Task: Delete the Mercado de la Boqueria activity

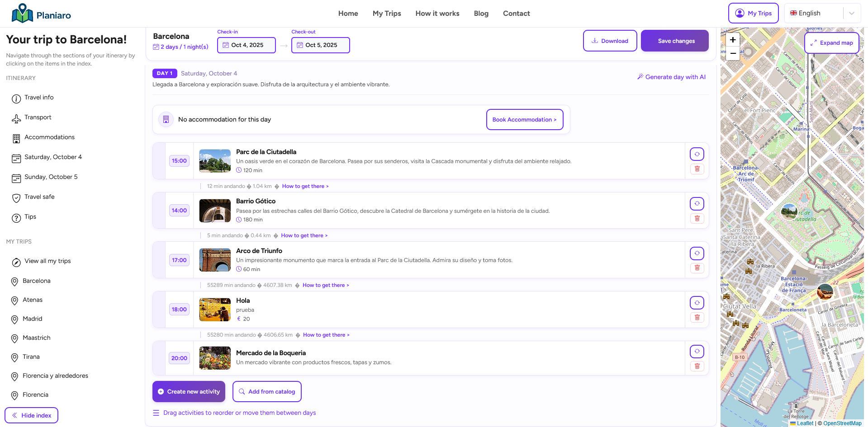Action: tap(697, 366)
